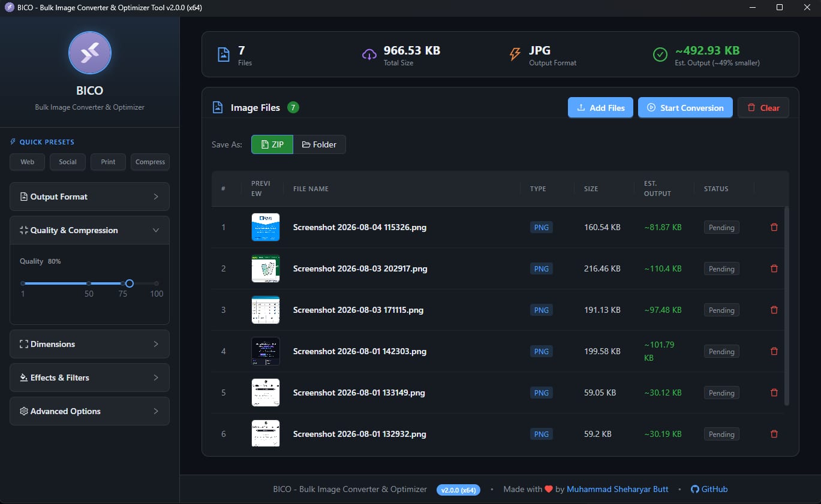Viewport: 821px width, 504px height.
Task: Select ZIP as save option
Action: pyautogui.click(x=272, y=144)
